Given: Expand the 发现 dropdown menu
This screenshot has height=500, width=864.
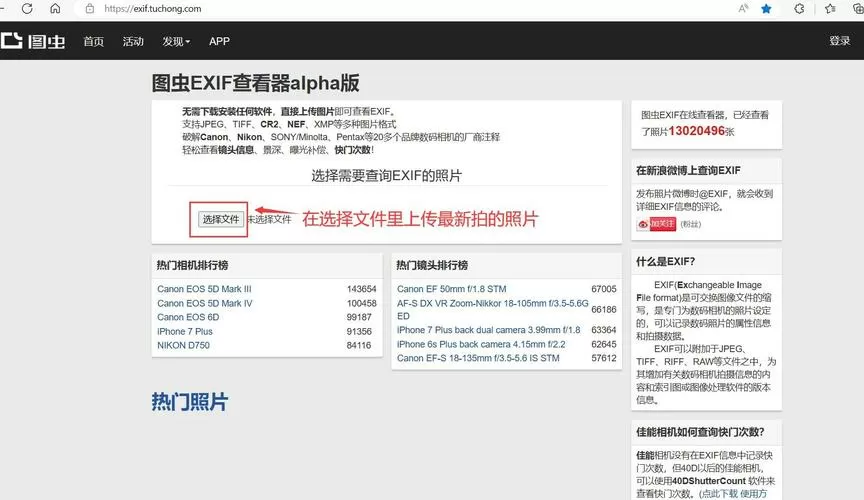Looking at the screenshot, I should 176,41.
